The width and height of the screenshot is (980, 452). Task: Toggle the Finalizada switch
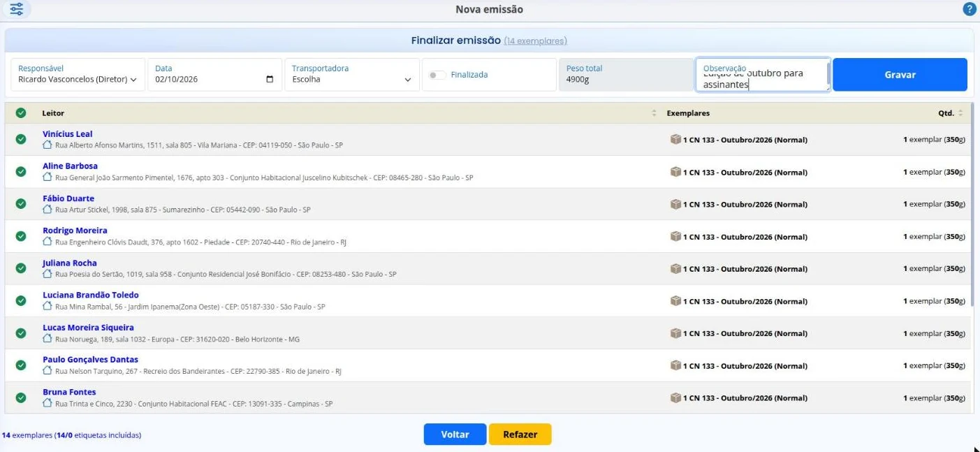[x=438, y=75]
